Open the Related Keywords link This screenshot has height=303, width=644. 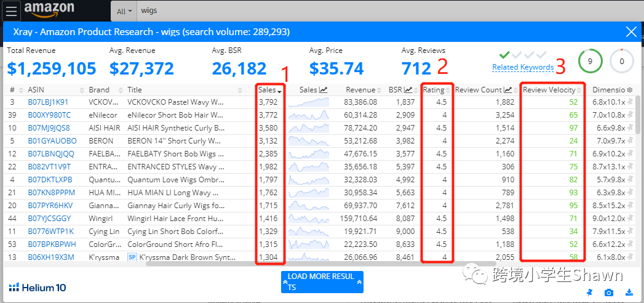(523, 67)
